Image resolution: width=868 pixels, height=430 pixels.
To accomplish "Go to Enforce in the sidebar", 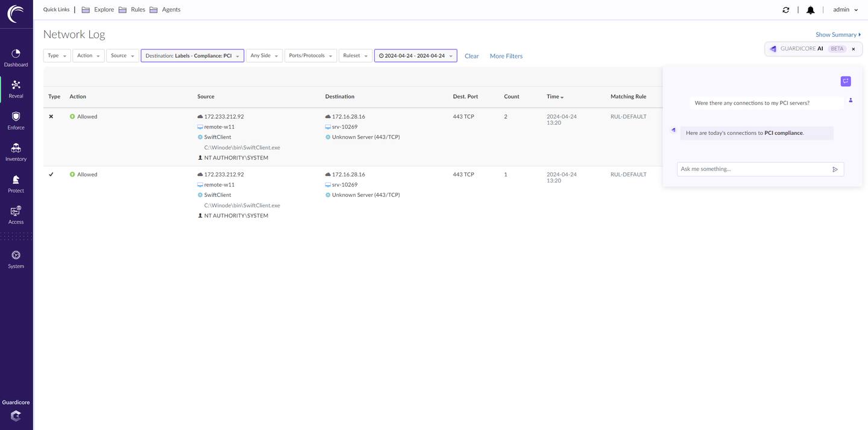I will point(16,117).
